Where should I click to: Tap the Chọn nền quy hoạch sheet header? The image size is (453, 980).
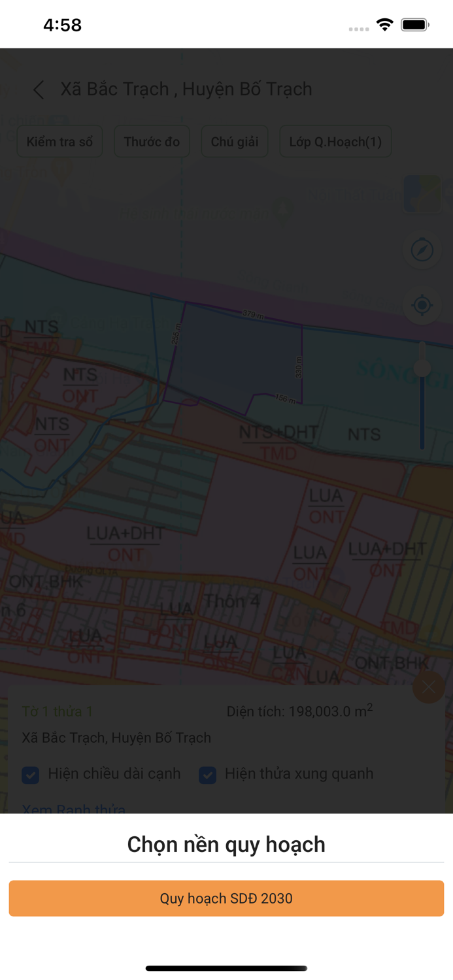point(226,844)
